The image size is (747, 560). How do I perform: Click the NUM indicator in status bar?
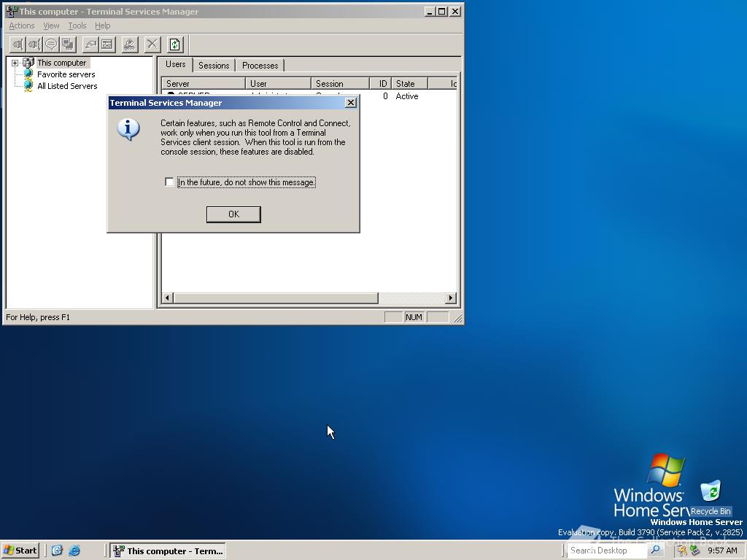click(x=414, y=317)
